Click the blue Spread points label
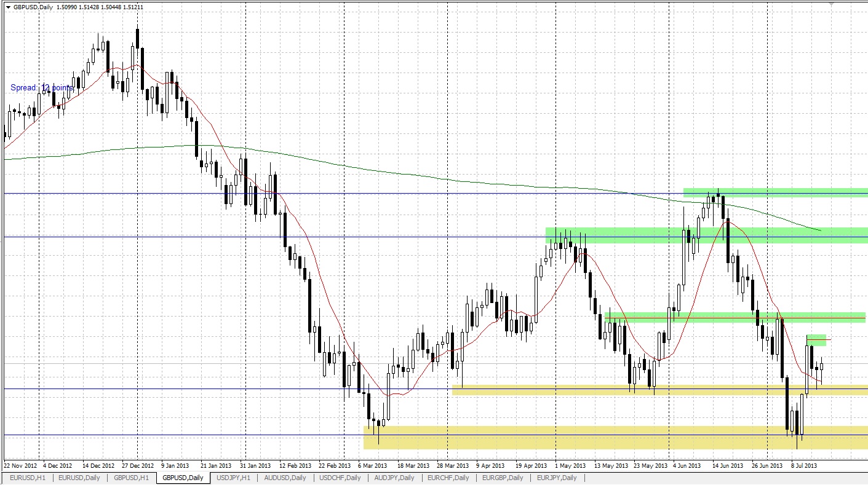Screen dimensions: 868x485 tap(42, 88)
